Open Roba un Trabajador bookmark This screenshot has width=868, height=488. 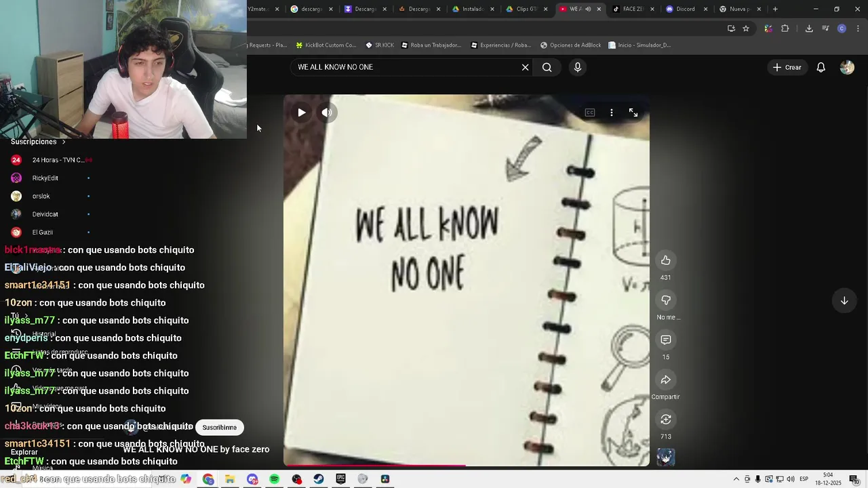click(x=431, y=45)
